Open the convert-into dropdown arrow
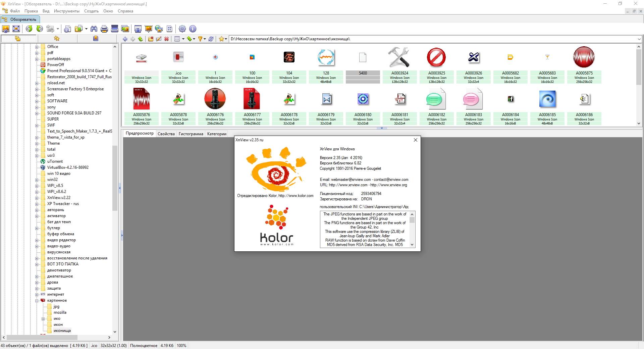The height and width of the screenshot is (349, 644). tap(58, 29)
